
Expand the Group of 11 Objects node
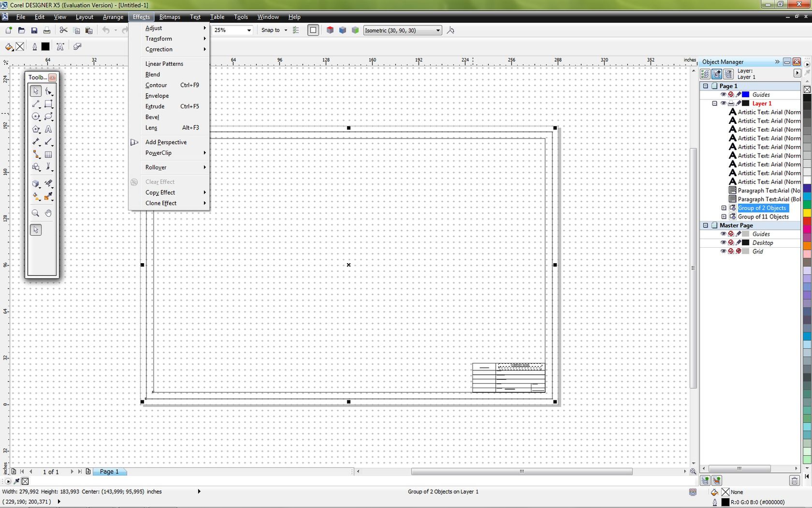tap(724, 217)
